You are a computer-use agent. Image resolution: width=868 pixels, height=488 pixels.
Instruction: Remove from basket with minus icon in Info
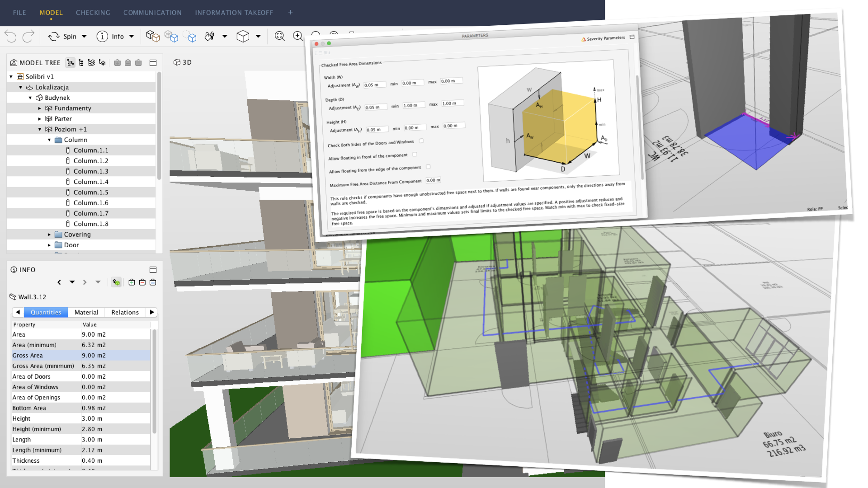142,282
